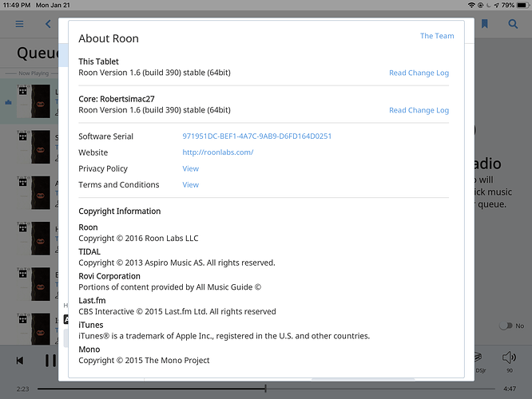Skip to previous track
532x399 pixels.
tap(20, 361)
